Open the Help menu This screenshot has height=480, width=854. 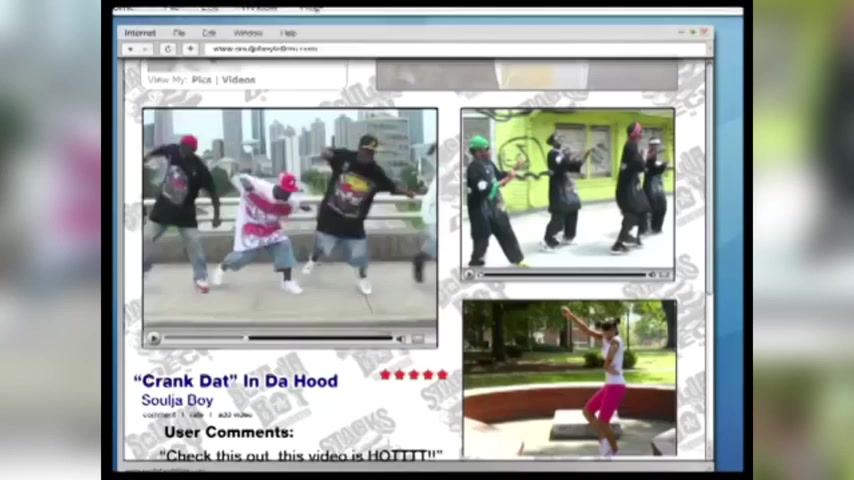click(288, 33)
